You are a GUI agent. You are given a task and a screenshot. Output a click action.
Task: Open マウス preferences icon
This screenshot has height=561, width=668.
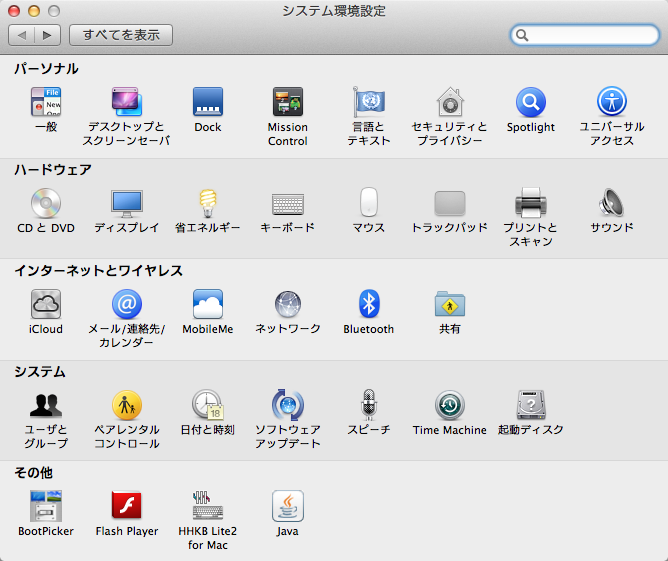point(369,202)
